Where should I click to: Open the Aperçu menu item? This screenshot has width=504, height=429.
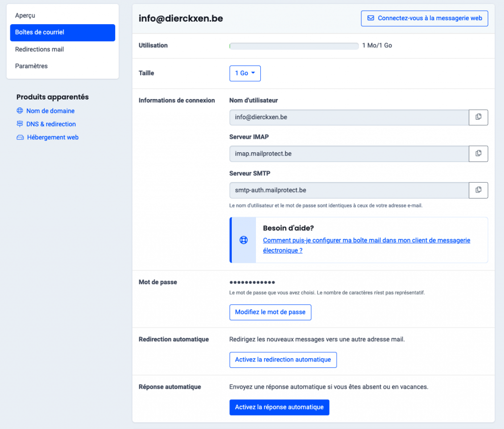(25, 16)
